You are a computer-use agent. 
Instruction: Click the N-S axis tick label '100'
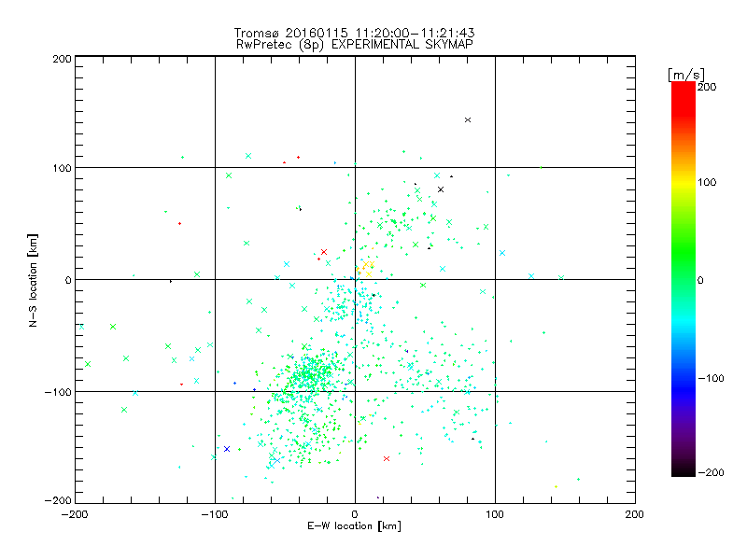[62, 168]
